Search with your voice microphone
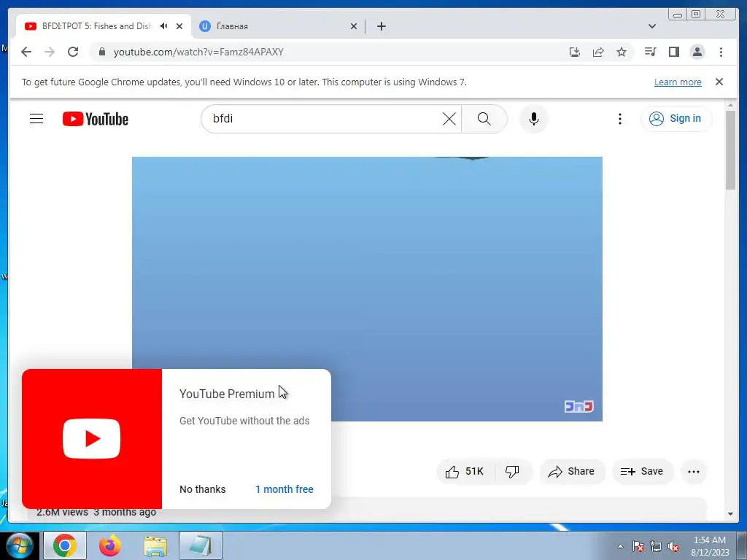The width and height of the screenshot is (747, 560). coord(533,119)
